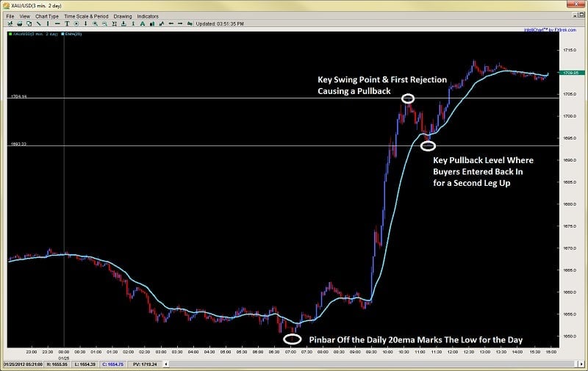Click the green bar chart icon
Viewport: 588px width, 371px height.
152,24
